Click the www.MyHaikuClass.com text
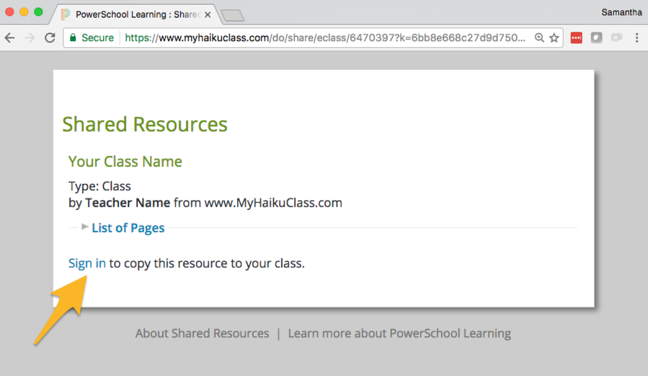The width and height of the screenshot is (648, 376). click(x=273, y=203)
